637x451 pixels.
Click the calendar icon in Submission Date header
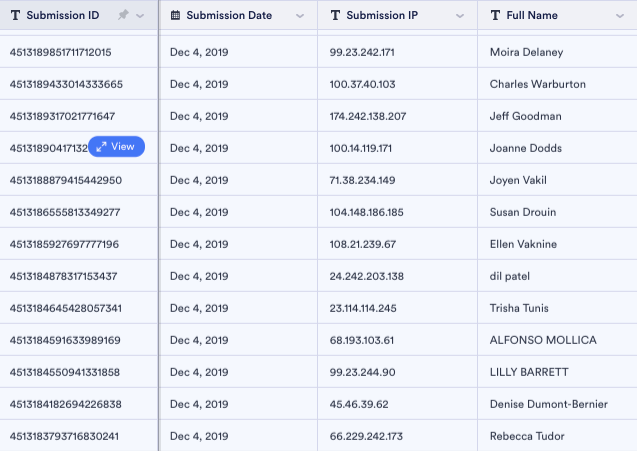click(x=176, y=16)
